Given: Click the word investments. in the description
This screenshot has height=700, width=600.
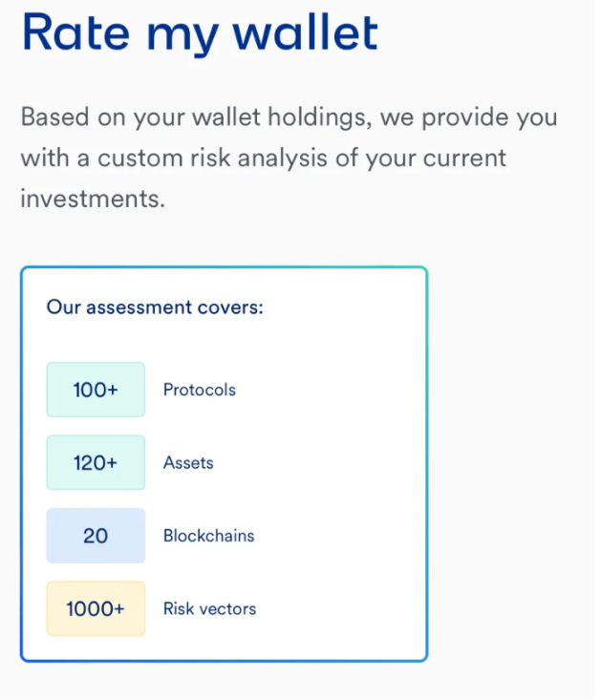Looking at the screenshot, I should (x=93, y=199).
